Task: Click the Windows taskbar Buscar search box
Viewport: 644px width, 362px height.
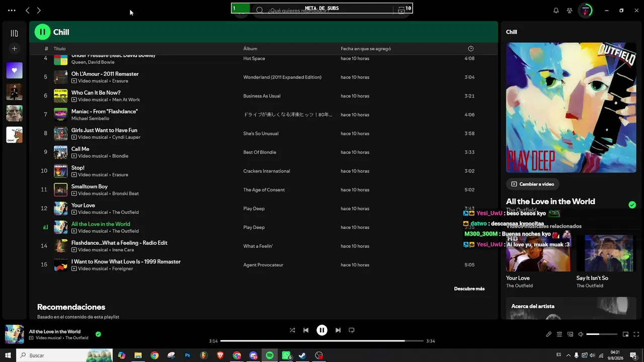Action: pos(64,355)
